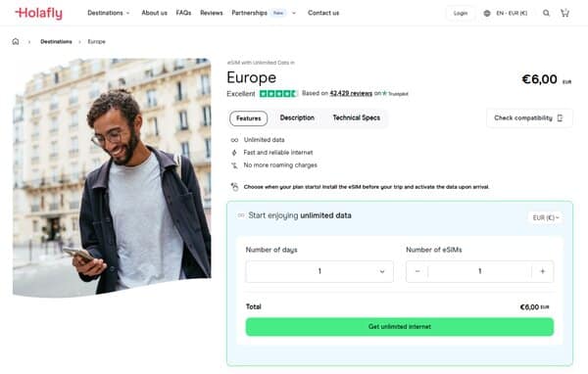
Task: Click the Number of eSIMs quantity field
Action: [x=479, y=271]
